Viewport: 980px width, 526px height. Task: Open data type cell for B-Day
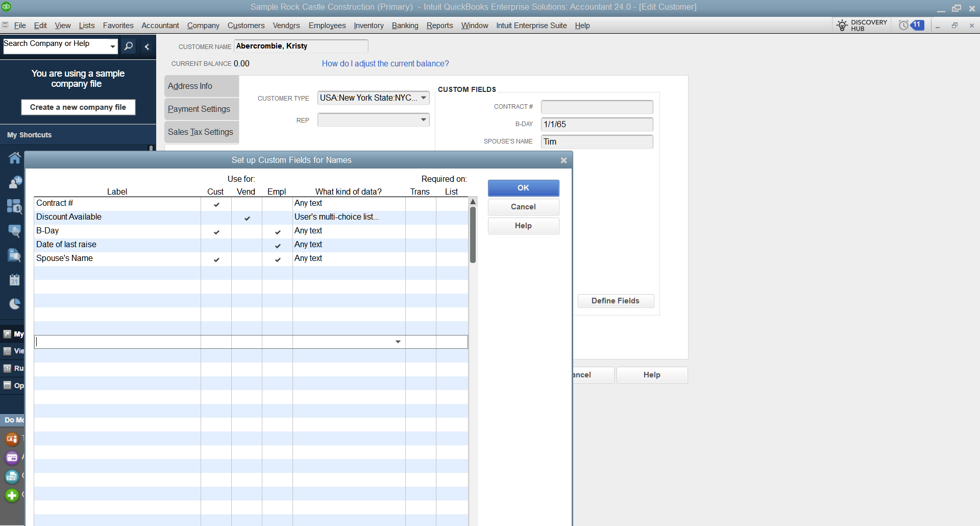coord(349,231)
